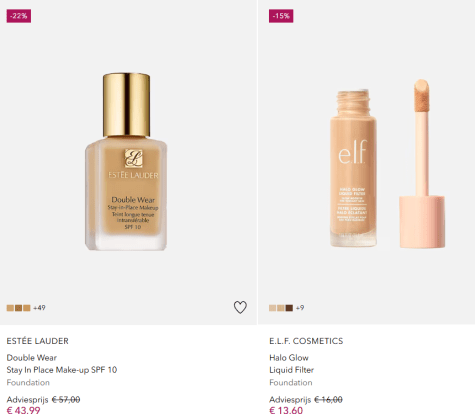Show +9 more Halo Glow shades
This screenshot has width=475, height=414.
click(300, 308)
